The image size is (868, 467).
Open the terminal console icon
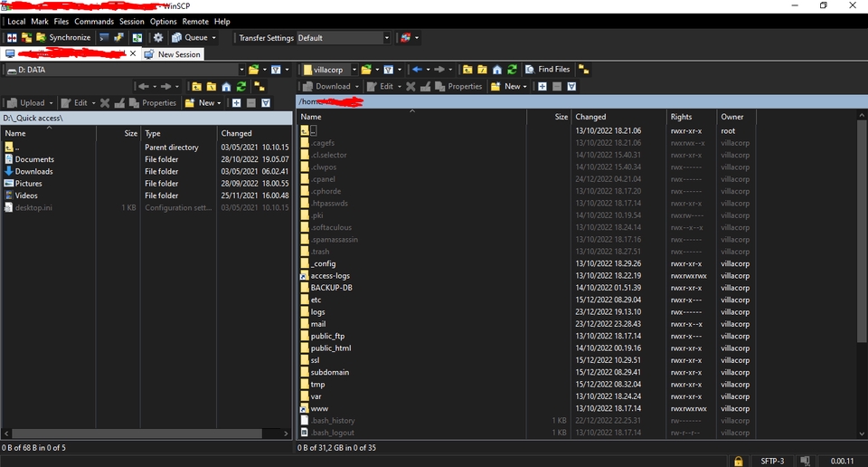(x=104, y=38)
